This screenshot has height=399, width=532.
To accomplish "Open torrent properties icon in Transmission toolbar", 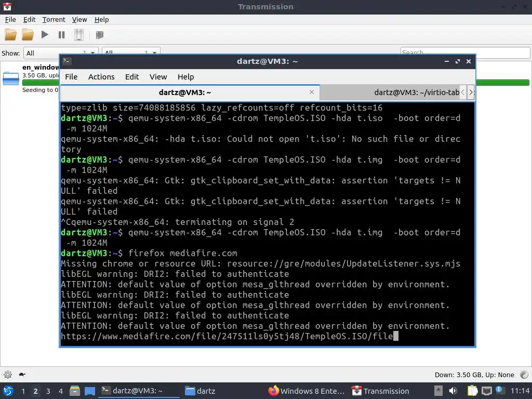I will (99, 35).
